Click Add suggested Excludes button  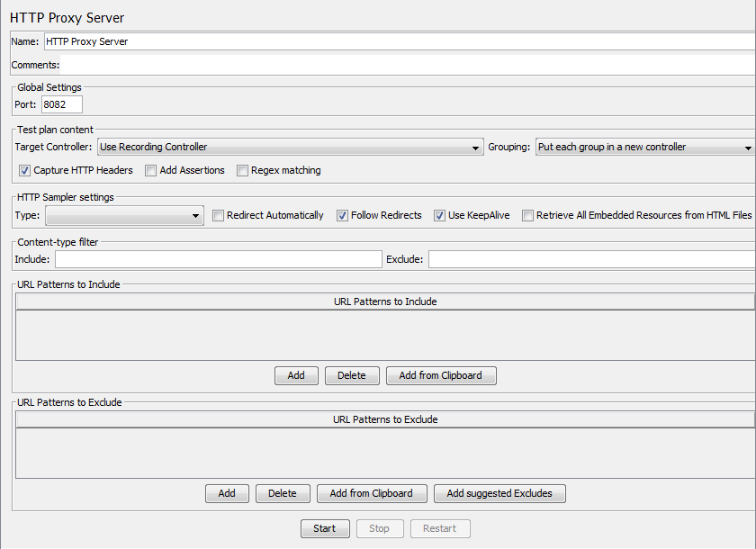click(x=499, y=493)
